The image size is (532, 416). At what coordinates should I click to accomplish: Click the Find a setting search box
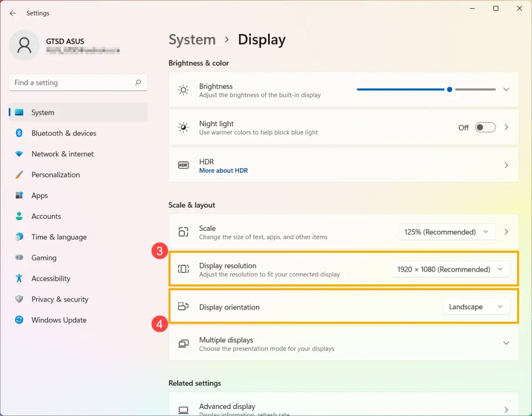[x=78, y=82]
